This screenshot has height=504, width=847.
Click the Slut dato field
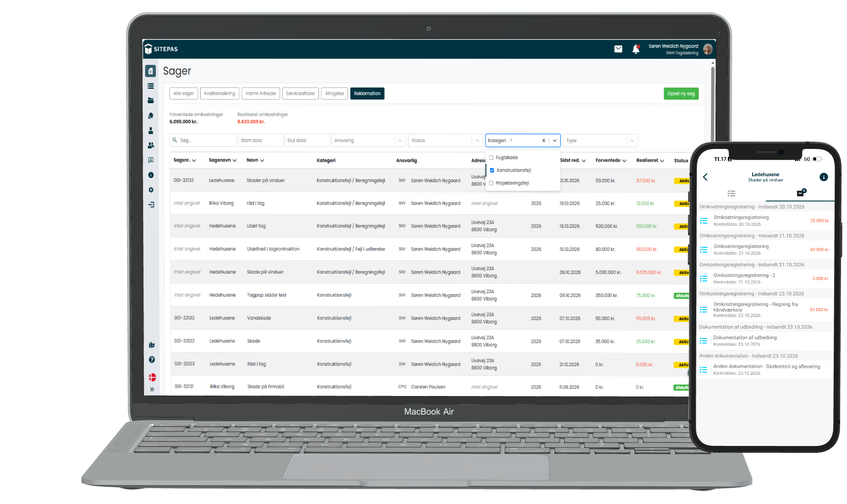click(x=307, y=140)
